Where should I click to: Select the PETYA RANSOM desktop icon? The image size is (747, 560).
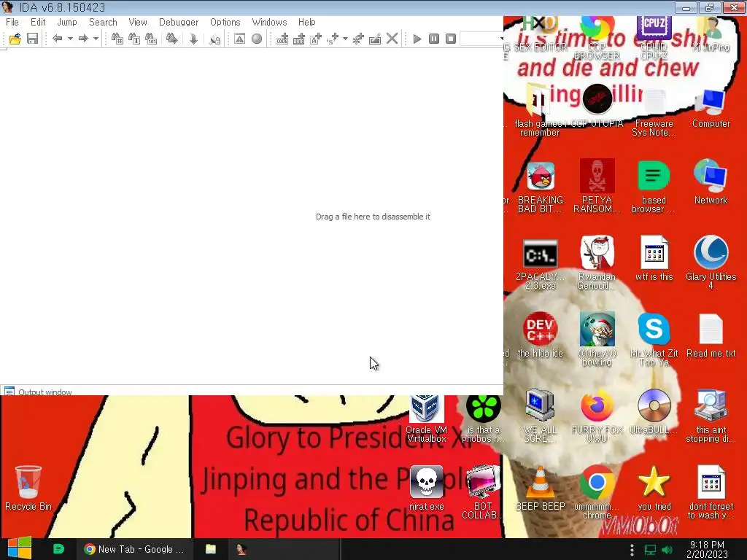click(x=597, y=186)
